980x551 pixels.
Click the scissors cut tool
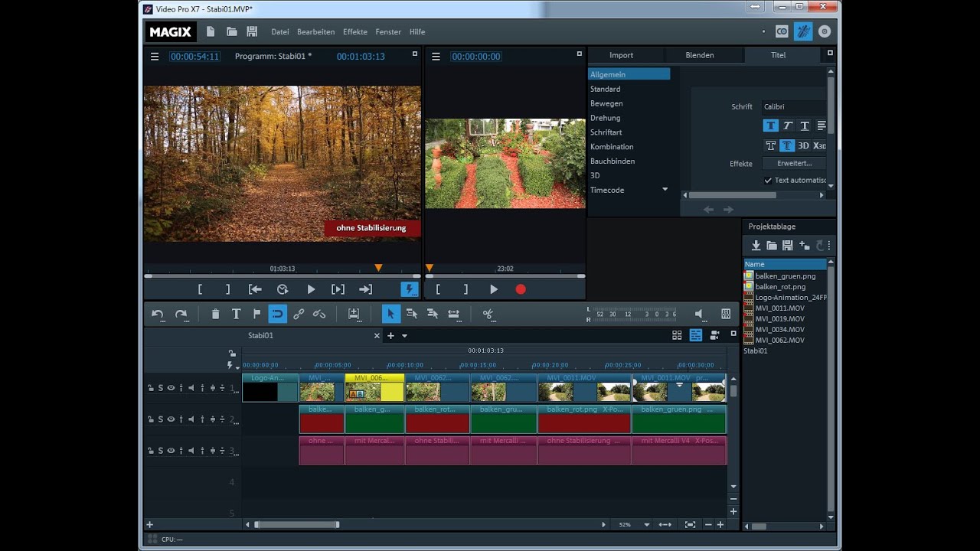point(488,314)
